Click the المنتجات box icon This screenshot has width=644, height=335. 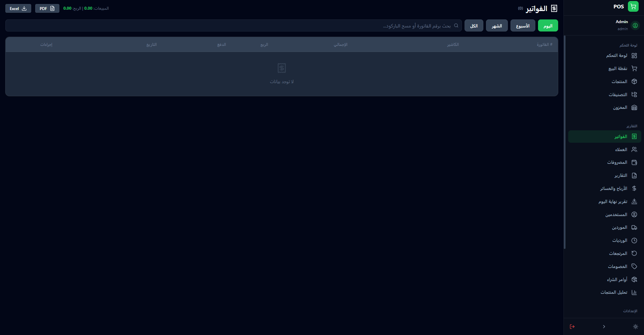[634, 81]
